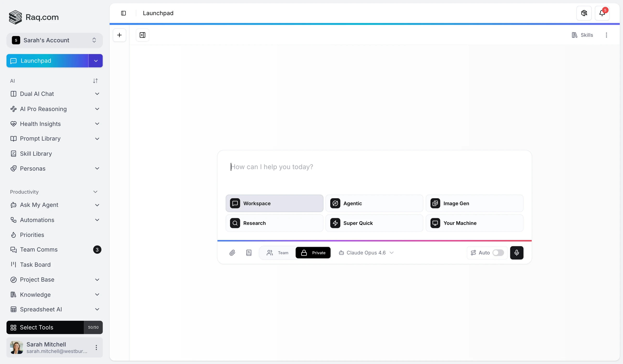Go to Task Board in sidebar

coord(35,265)
